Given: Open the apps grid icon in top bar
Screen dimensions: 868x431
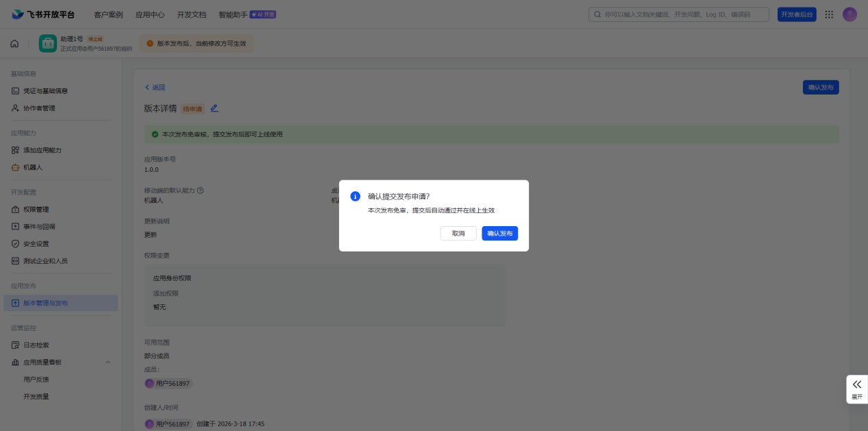Looking at the screenshot, I should [829, 14].
